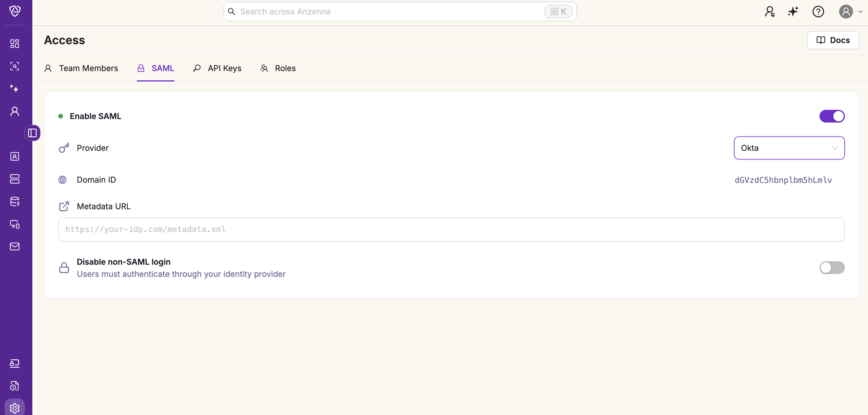Click the mail envelope sidebar icon
Screen dimensions: 868x415
14,247
